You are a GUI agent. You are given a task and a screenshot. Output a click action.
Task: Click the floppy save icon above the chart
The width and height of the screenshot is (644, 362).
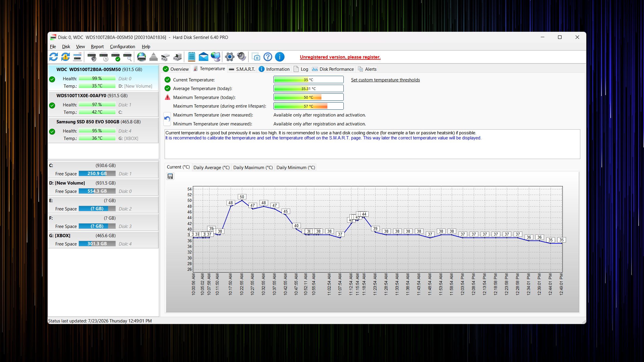point(170,176)
